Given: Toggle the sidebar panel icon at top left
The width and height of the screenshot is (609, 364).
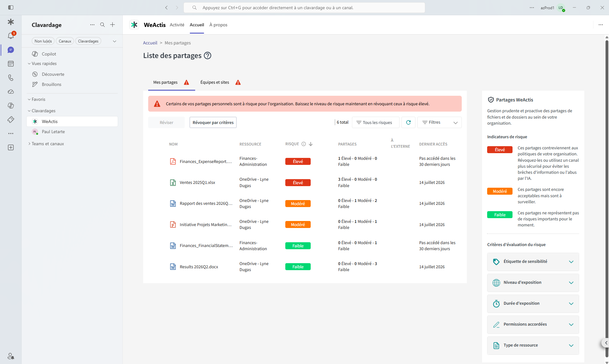Looking at the screenshot, I should click(10, 7).
